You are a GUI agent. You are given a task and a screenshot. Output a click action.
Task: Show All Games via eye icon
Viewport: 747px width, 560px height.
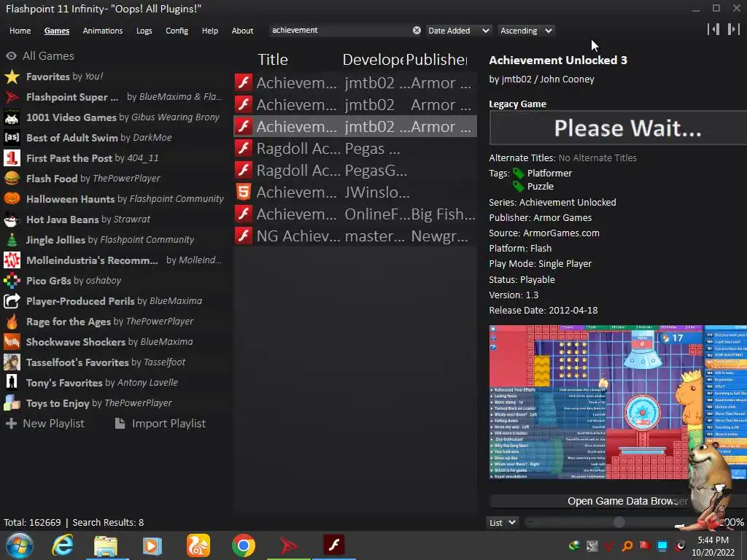[x=12, y=56]
